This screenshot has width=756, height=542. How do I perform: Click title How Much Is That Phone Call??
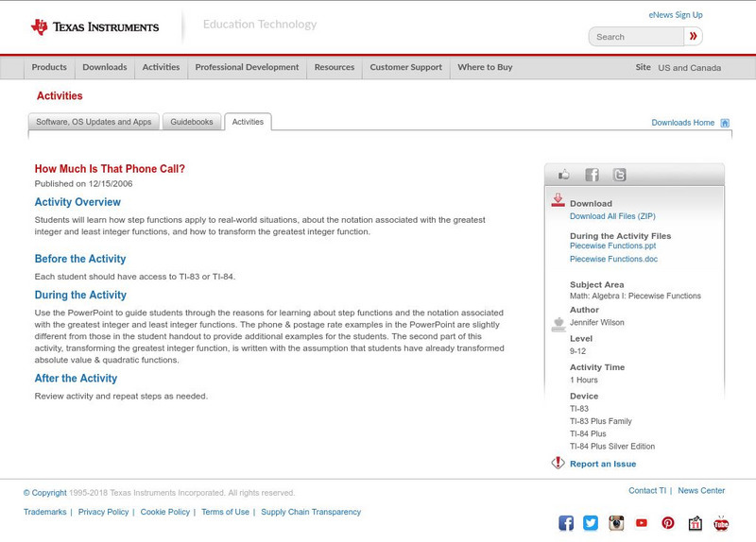coord(110,169)
